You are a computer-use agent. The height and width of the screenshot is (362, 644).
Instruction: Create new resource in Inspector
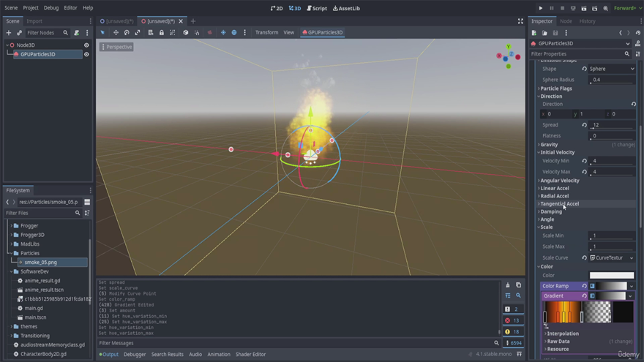[x=534, y=33]
